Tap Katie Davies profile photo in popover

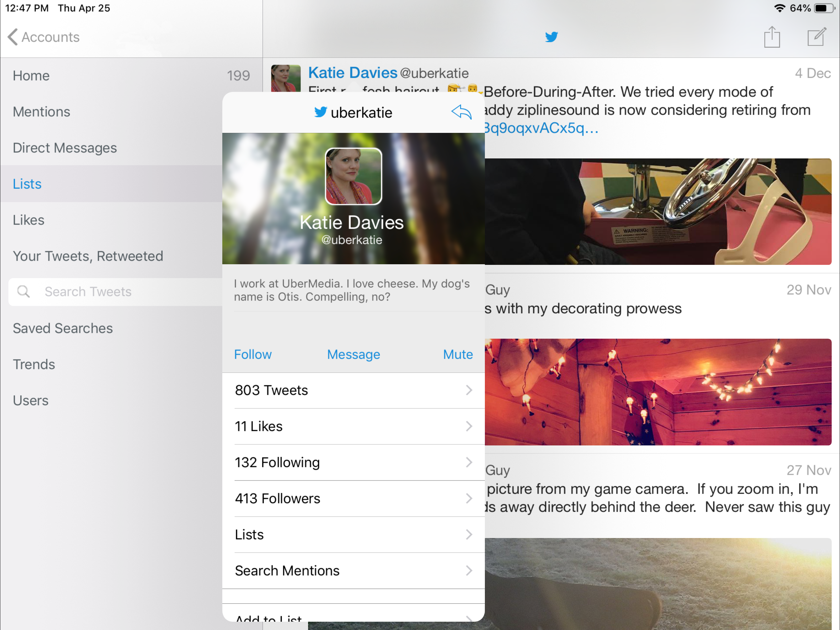click(x=353, y=176)
